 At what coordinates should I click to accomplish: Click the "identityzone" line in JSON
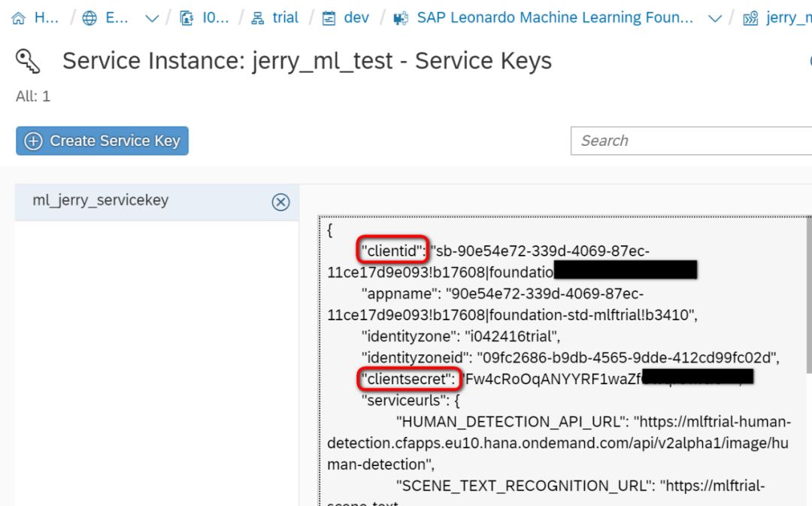(x=461, y=337)
